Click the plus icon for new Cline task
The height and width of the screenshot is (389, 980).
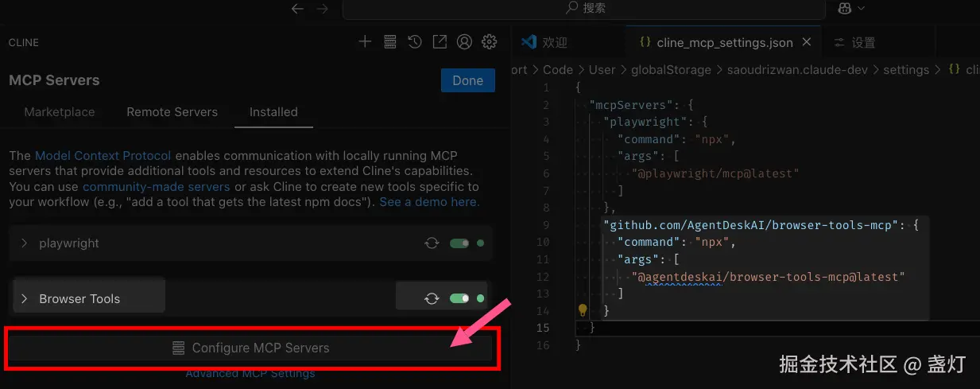click(365, 42)
